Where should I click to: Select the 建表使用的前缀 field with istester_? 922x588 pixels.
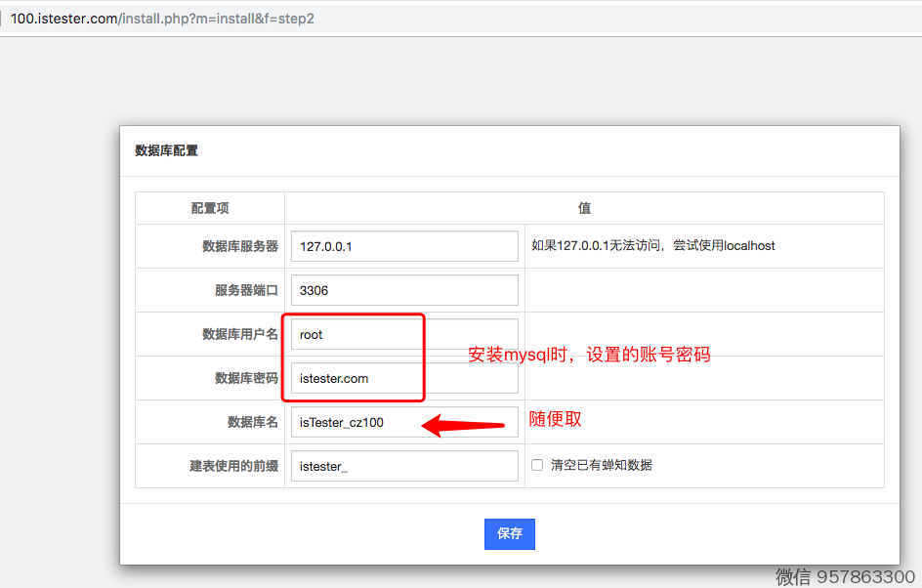coord(404,466)
